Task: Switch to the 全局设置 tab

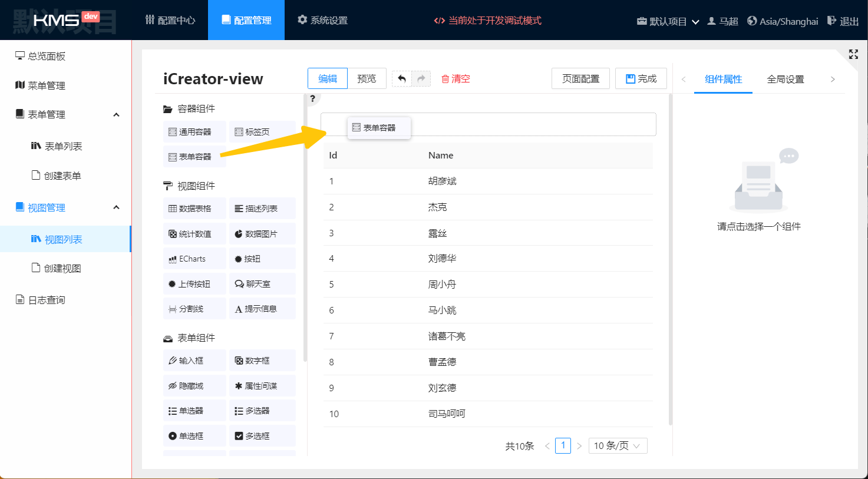Action: pos(785,79)
